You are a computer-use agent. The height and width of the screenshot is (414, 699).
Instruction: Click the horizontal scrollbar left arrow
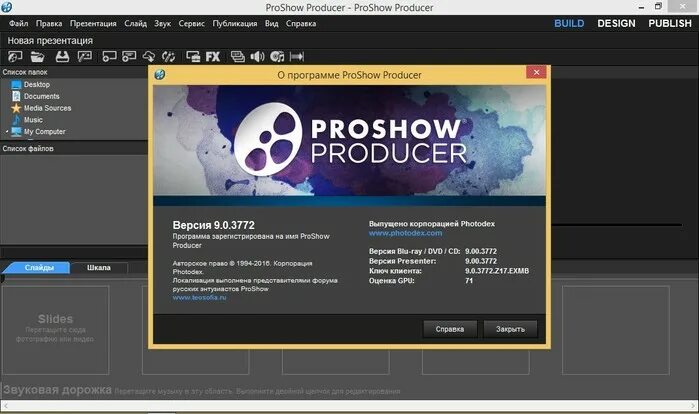[5, 406]
